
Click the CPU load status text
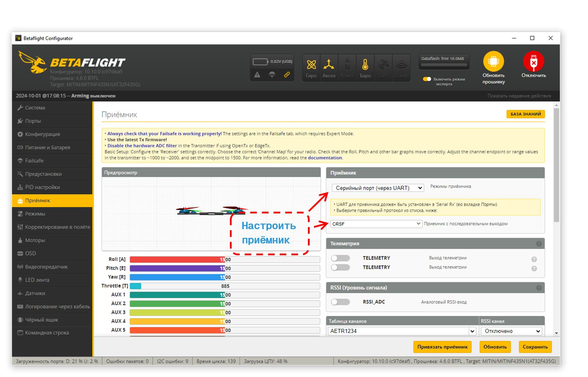pyautogui.click(x=265, y=361)
